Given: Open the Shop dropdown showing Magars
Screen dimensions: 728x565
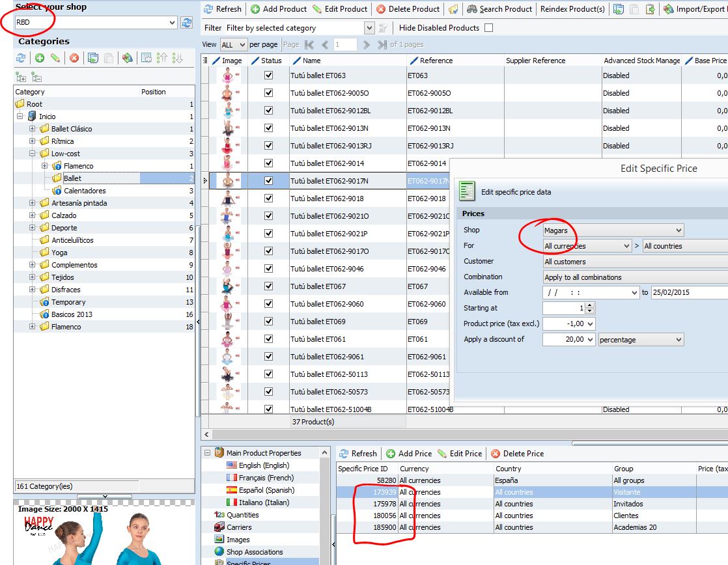Looking at the screenshot, I should [x=679, y=230].
